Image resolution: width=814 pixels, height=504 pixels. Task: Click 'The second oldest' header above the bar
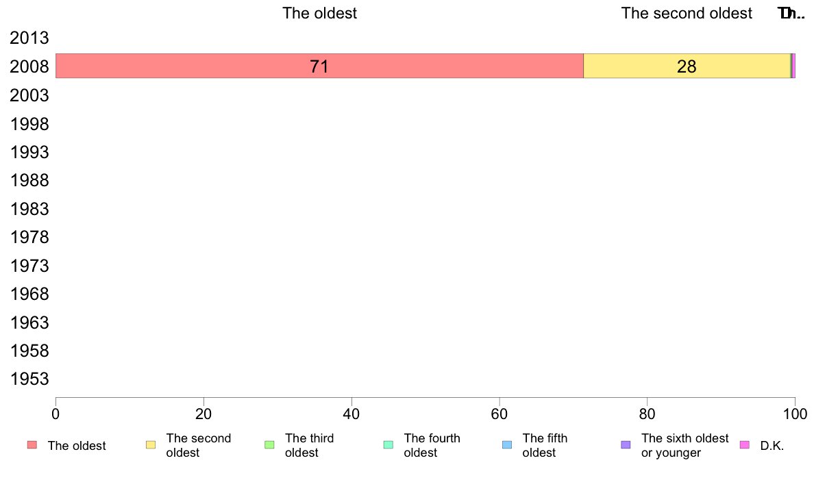[687, 13]
